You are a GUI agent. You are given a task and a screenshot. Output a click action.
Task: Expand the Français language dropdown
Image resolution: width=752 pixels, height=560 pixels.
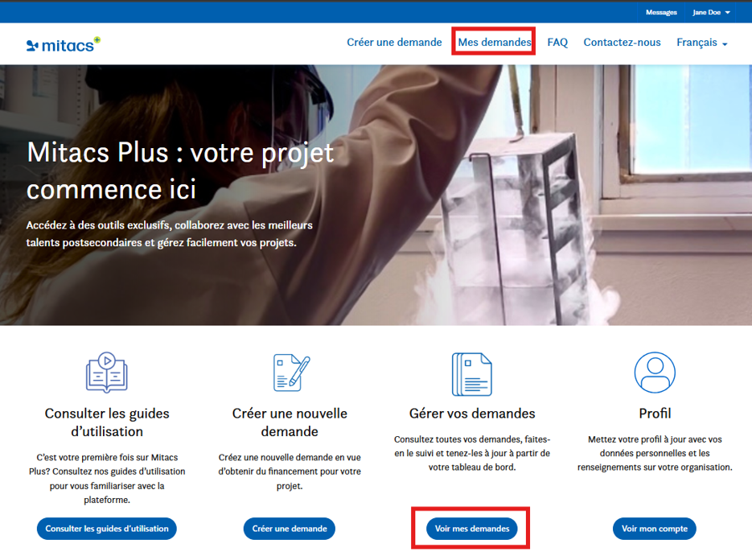pos(701,43)
